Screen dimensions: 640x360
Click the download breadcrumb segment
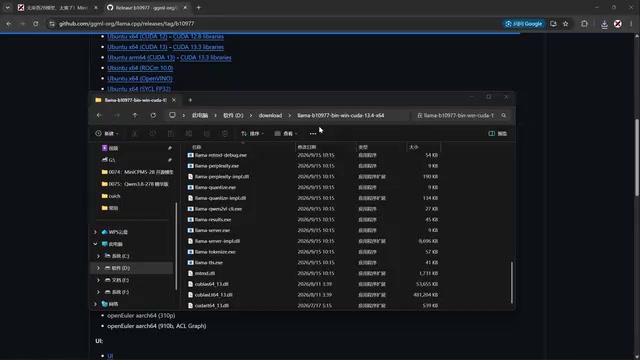click(270, 116)
